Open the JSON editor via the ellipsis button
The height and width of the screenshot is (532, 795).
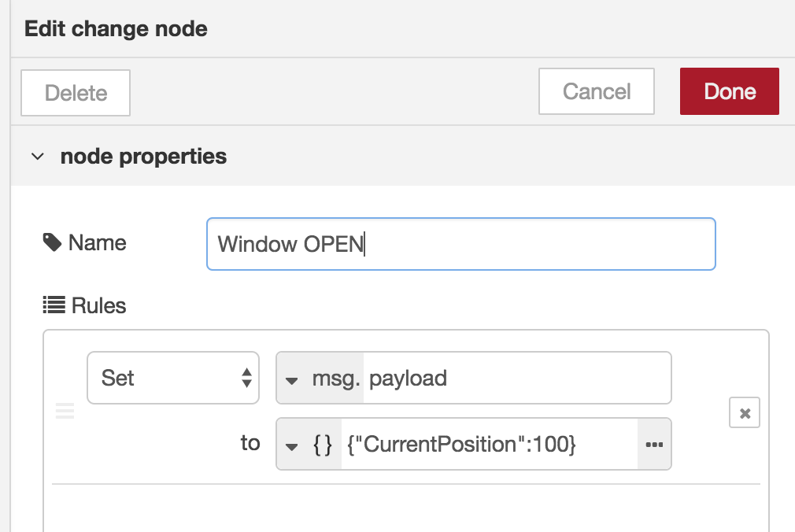coord(654,445)
